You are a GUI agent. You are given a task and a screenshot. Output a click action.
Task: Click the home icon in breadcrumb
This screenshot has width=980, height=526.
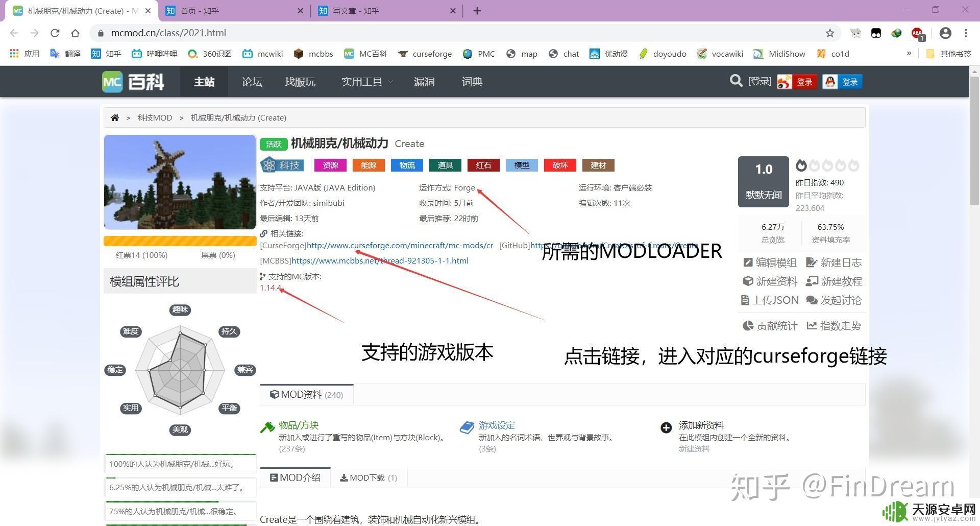115,117
